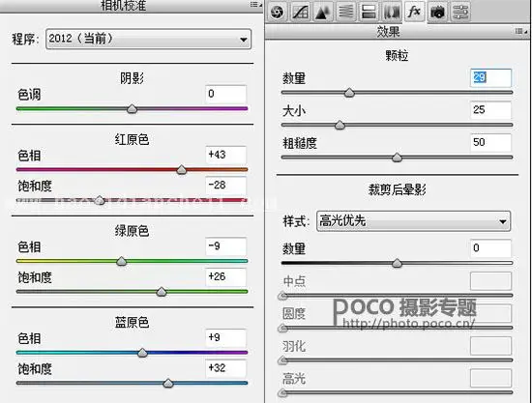Switch to the Split Toning panel icon
Image resolution: width=532 pixels, height=403 pixels.
(x=369, y=12)
